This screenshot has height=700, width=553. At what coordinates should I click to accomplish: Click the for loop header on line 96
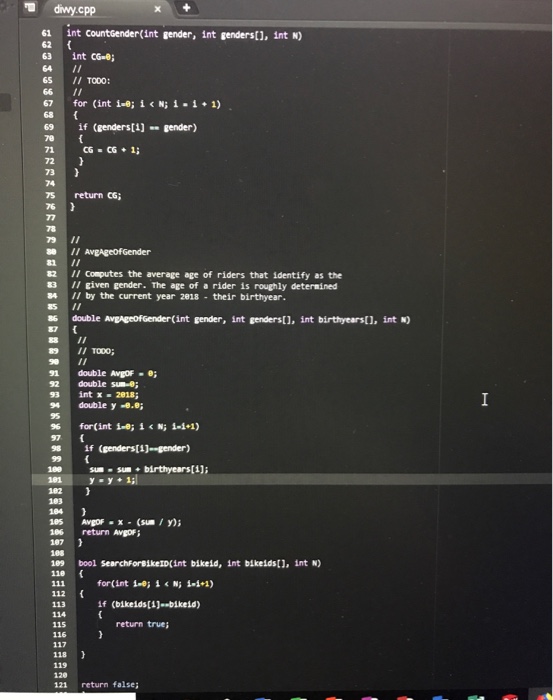coord(139,426)
